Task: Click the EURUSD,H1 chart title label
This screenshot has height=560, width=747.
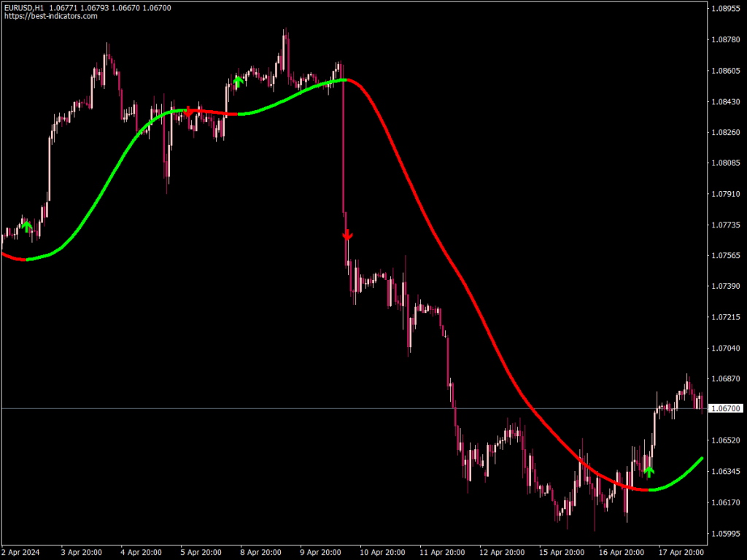Action: tap(24, 7)
